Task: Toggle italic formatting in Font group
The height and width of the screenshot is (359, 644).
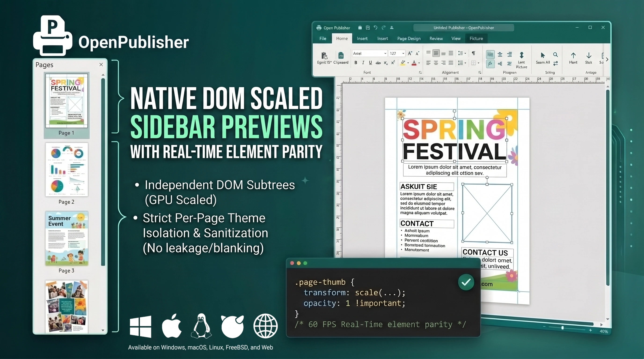Action: coord(363,63)
